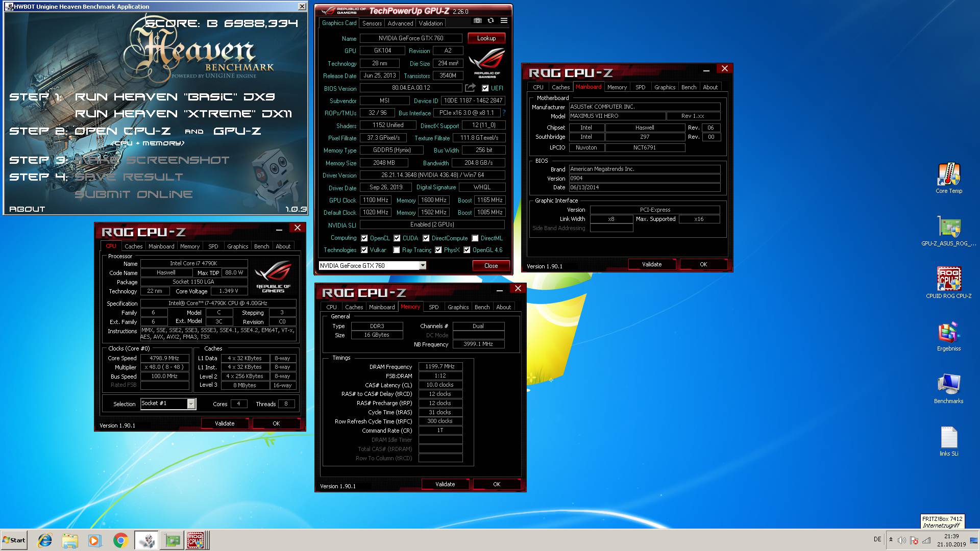Click ABOUT in Heaven Benchmark app

(x=27, y=209)
